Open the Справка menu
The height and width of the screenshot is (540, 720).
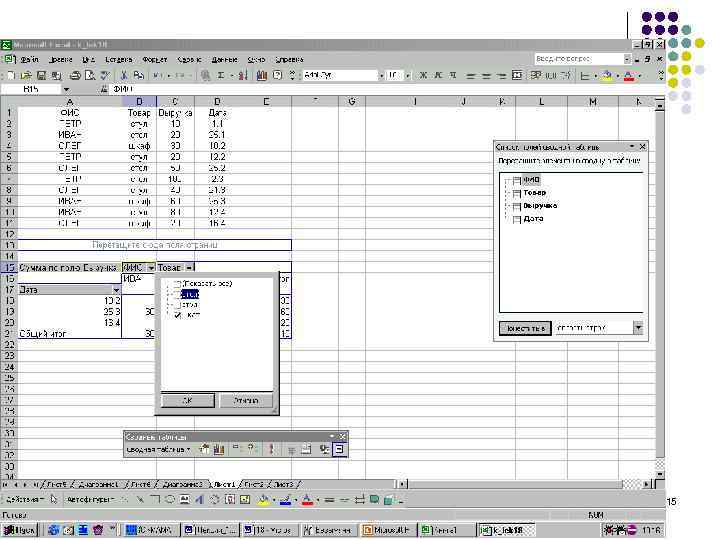(289, 59)
